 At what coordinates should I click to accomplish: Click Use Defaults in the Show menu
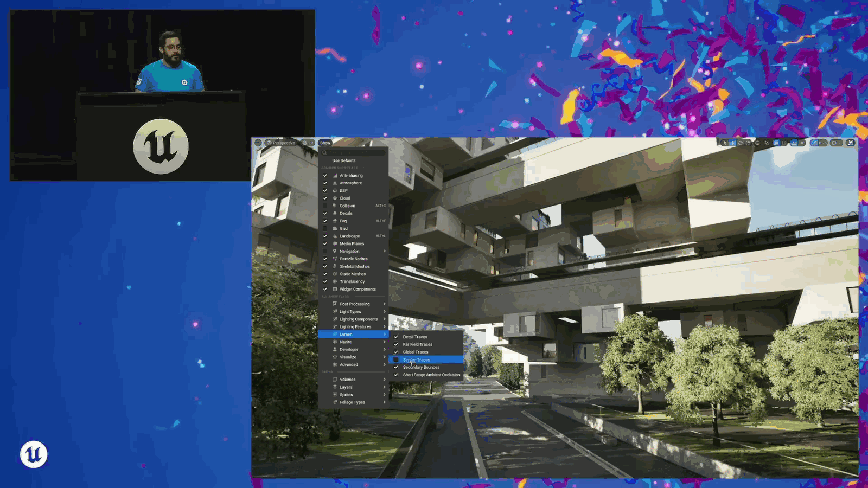(344, 160)
